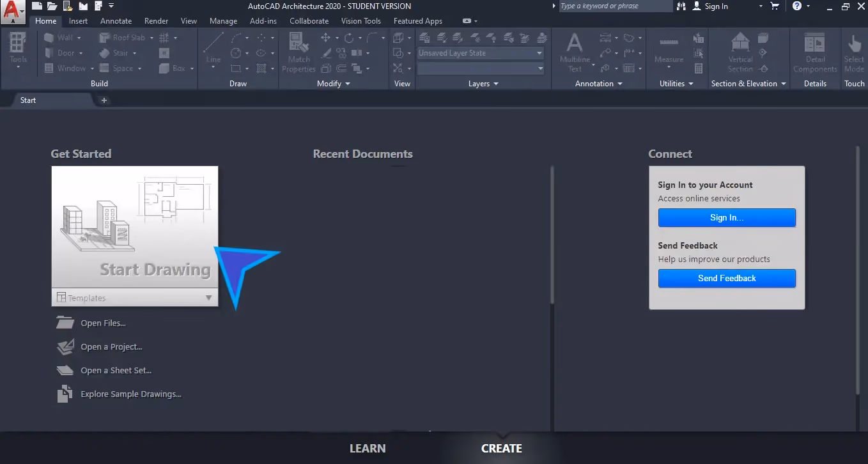The width and height of the screenshot is (868, 464).
Task: Click the Start Drawing thumbnail
Action: 135,228
